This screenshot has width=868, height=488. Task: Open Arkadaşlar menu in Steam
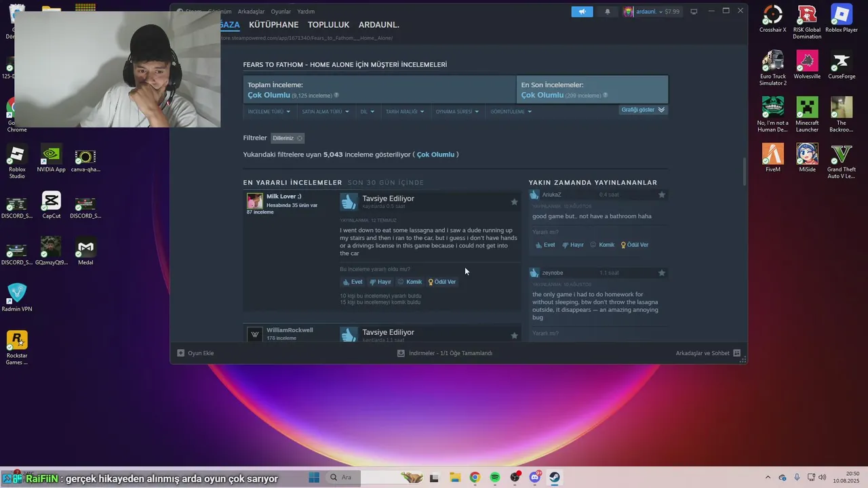[251, 12]
